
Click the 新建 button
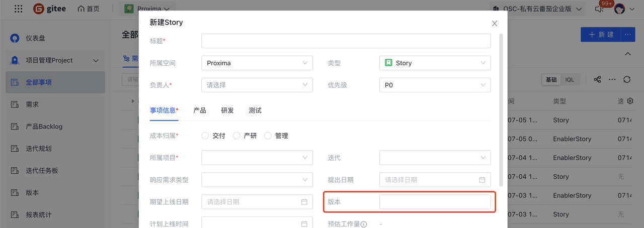[601, 35]
